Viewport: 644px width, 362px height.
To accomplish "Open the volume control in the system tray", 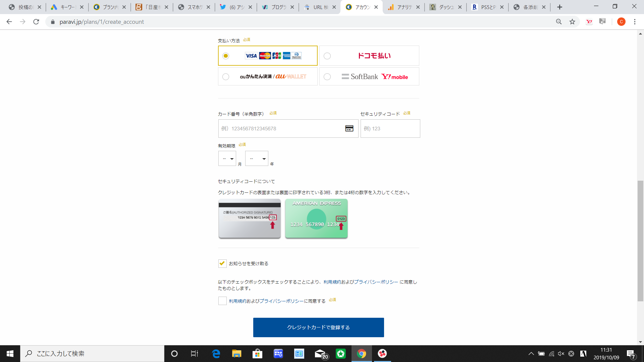I will [561, 354].
